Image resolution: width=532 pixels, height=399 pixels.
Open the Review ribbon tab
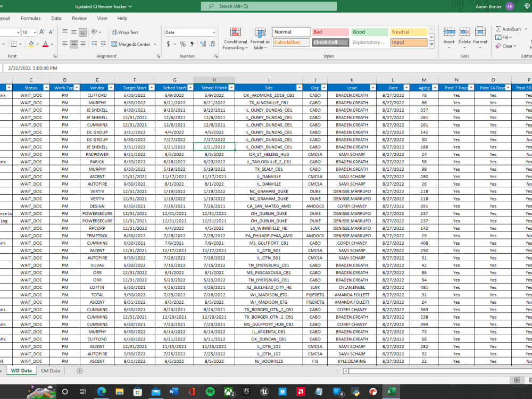coord(79,18)
